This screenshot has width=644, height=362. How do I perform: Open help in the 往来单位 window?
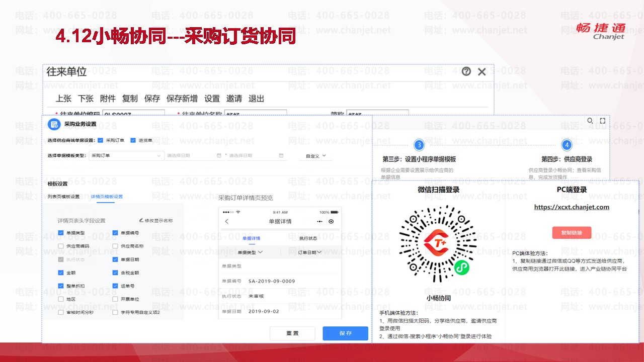tap(466, 71)
